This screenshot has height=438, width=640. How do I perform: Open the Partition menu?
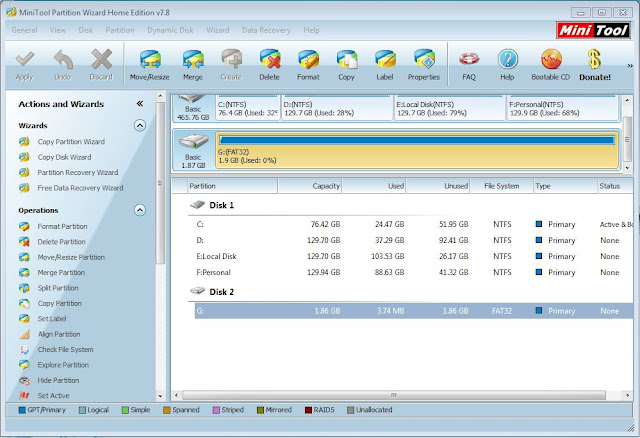pos(120,30)
